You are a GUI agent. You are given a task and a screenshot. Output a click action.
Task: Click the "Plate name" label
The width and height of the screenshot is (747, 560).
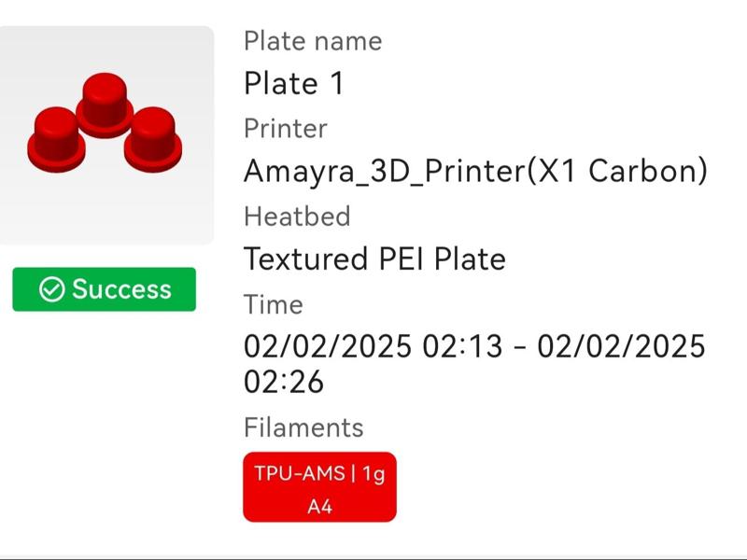click(312, 41)
